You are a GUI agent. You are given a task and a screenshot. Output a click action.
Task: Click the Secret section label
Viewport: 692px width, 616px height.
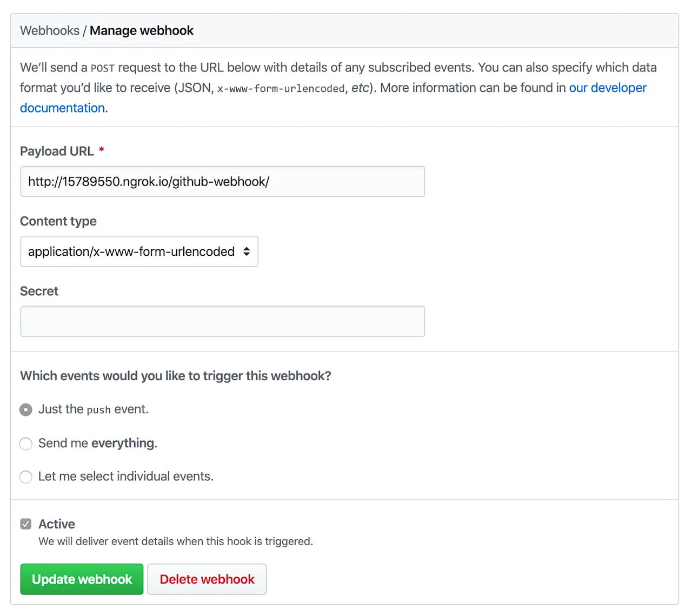tap(39, 291)
